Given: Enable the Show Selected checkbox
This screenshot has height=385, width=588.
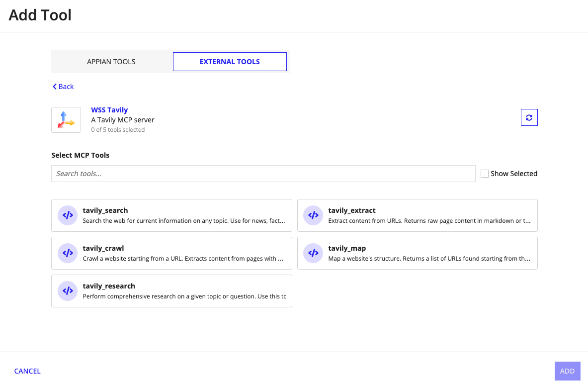Looking at the screenshot, I should [485, 174].
